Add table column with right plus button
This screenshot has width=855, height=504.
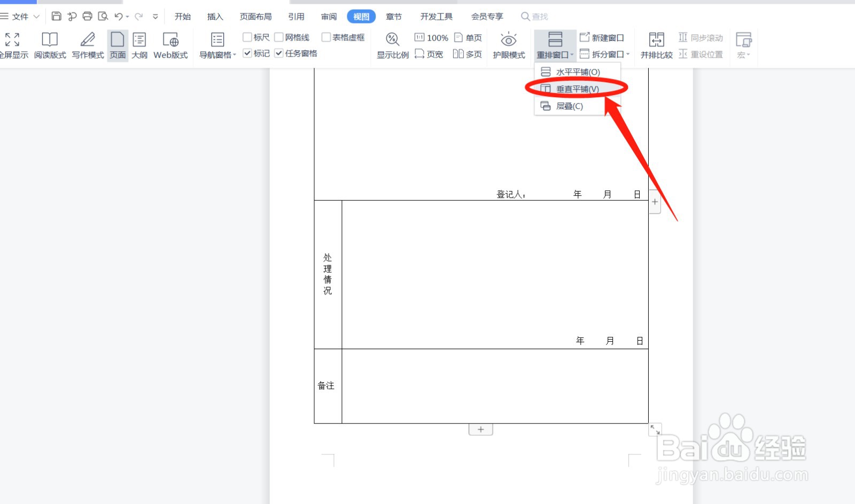coord(655,202)
